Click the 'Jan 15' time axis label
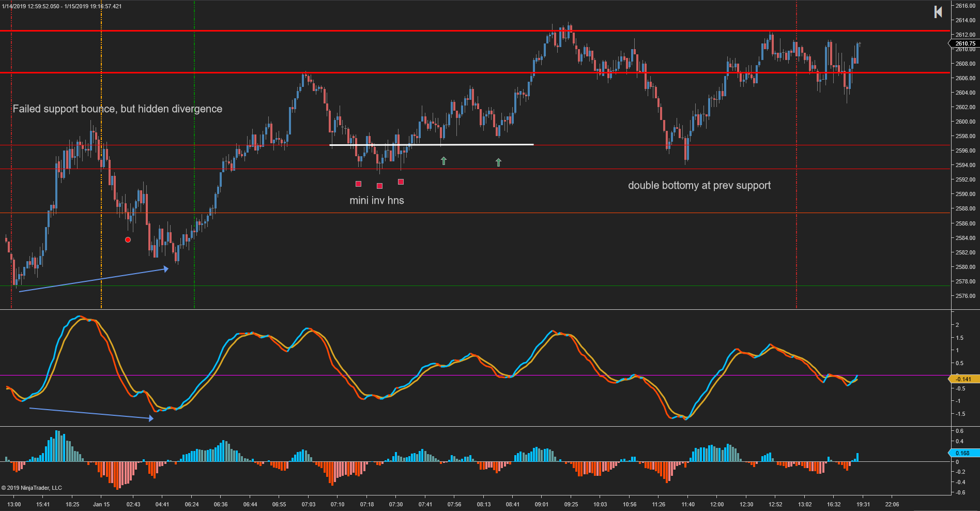 pyautogui.click(x=101, y=504)
